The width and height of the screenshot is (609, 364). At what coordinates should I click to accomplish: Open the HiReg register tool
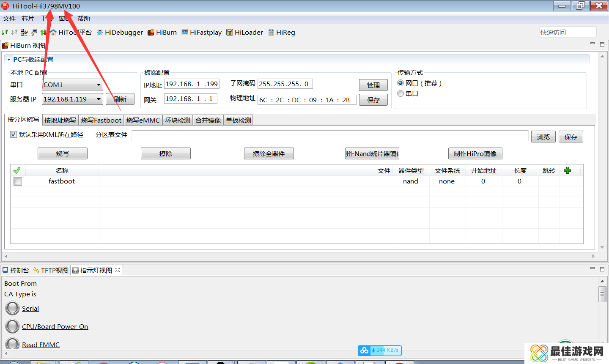click(x=281, y=33)
